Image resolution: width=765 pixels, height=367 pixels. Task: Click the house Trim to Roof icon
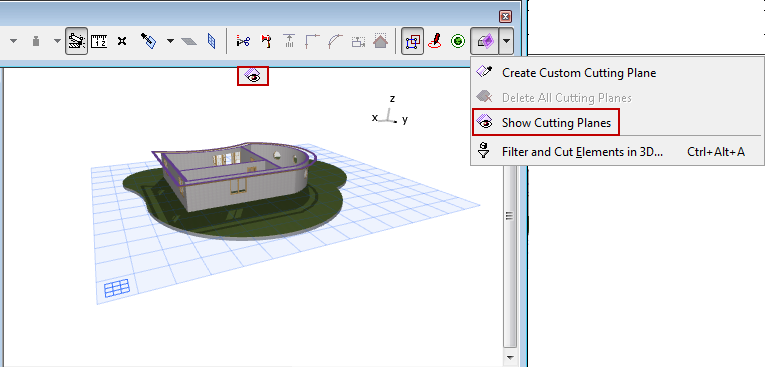(x=381, y=41)
